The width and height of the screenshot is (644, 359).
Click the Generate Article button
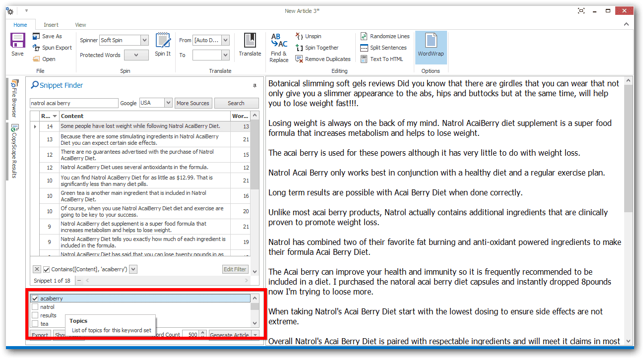(230, 335)
